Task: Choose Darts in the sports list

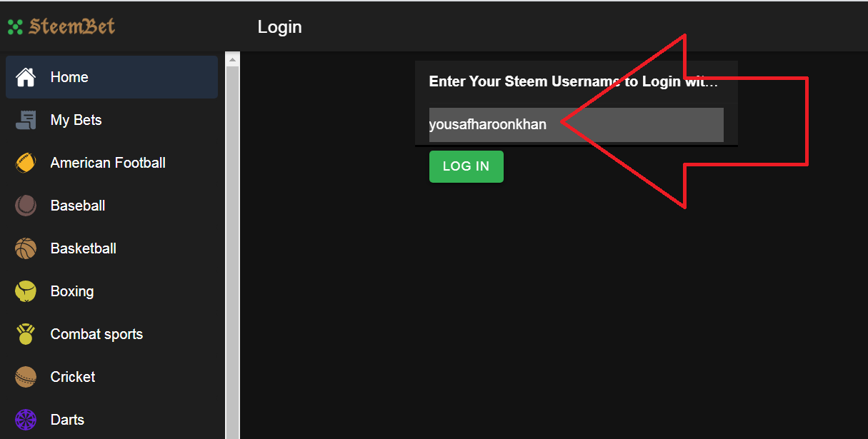Action: (111, 420)
